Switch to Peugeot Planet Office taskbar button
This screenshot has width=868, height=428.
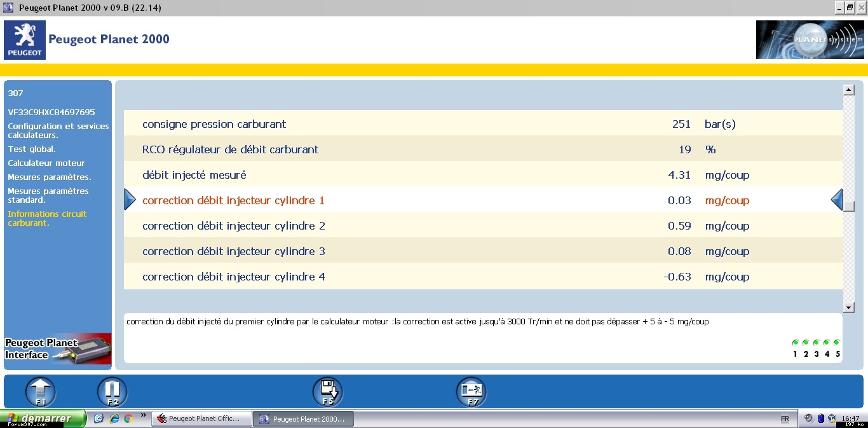tap(201, 419)
